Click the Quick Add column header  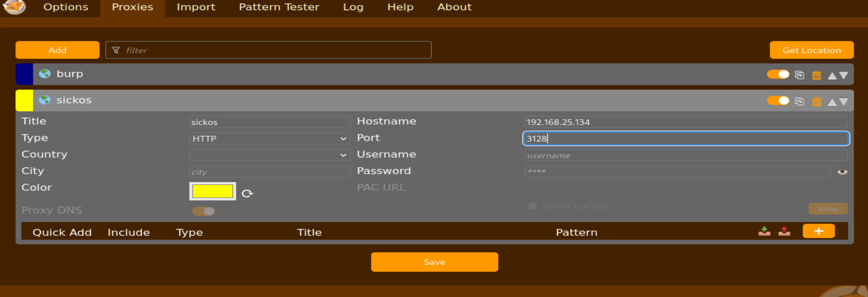[62, 232]
